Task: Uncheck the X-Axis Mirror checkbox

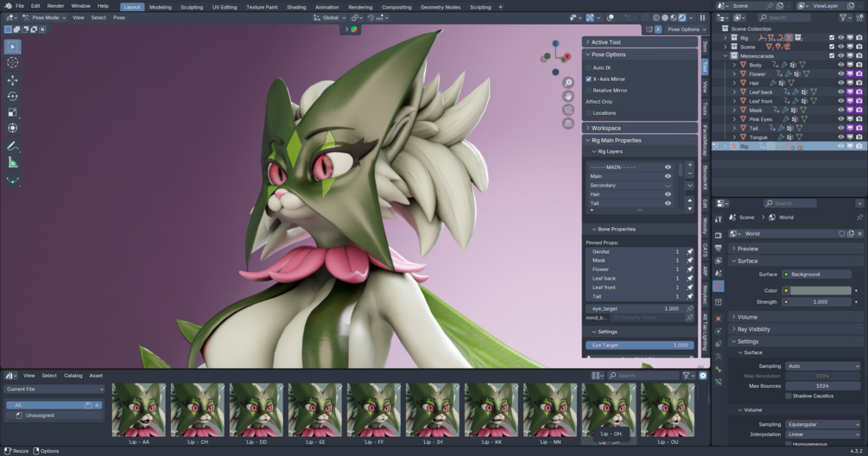Action: (588, 79)
